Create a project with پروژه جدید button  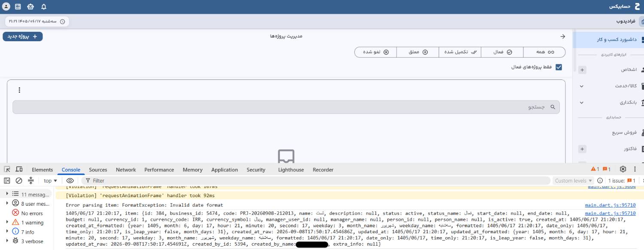(x=23, y=37)
